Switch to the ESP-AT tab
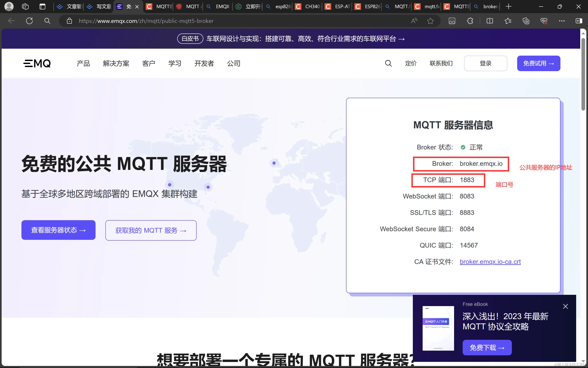The image size is (588, 368). click(338, 7)
